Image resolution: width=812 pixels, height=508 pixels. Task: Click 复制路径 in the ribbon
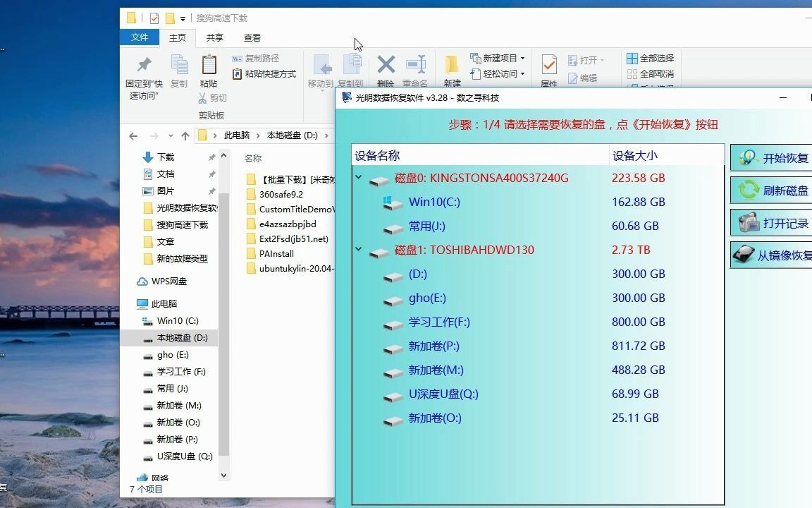[x=256, y=58]
